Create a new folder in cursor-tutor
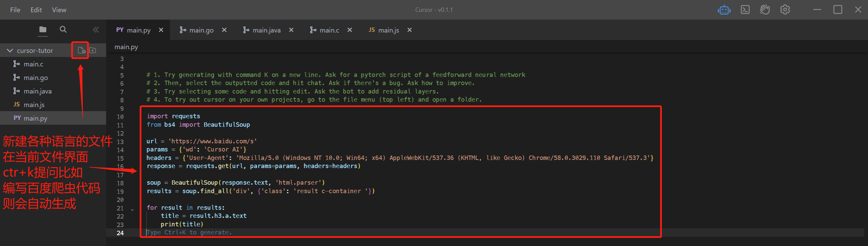This screenshot has height=246, width=868. click(x=93, y=50)
